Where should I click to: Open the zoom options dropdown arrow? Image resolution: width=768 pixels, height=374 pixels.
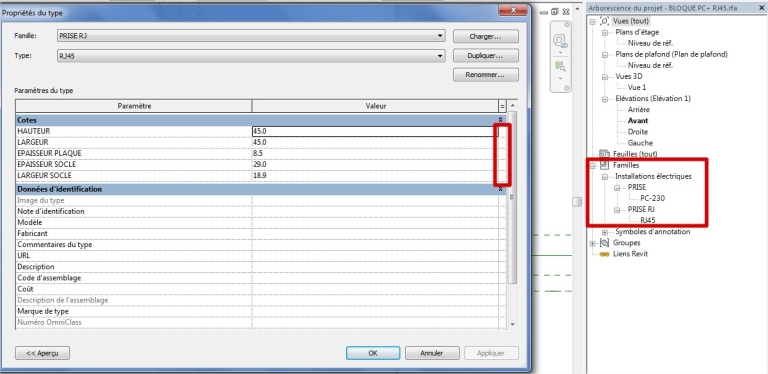point(560,78)
